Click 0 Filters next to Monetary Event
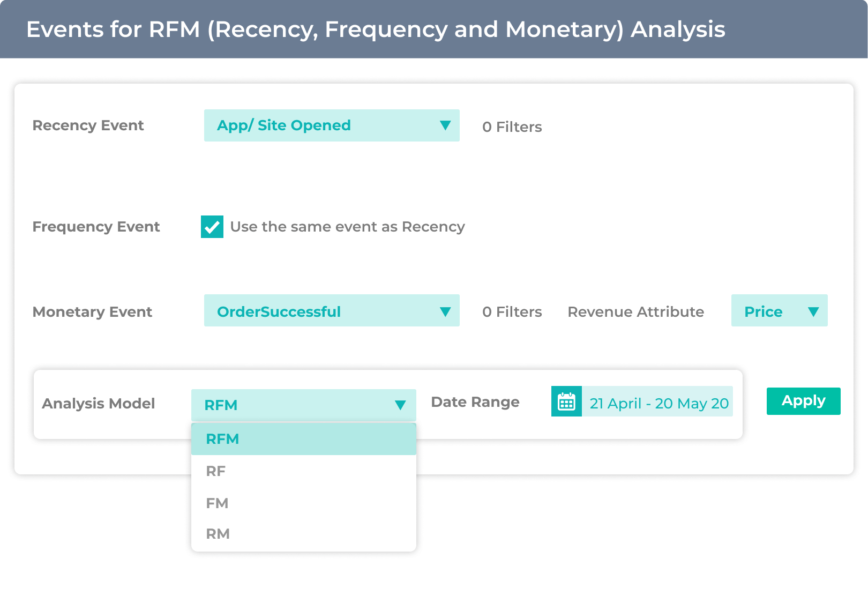 click(x=512, y=312)
